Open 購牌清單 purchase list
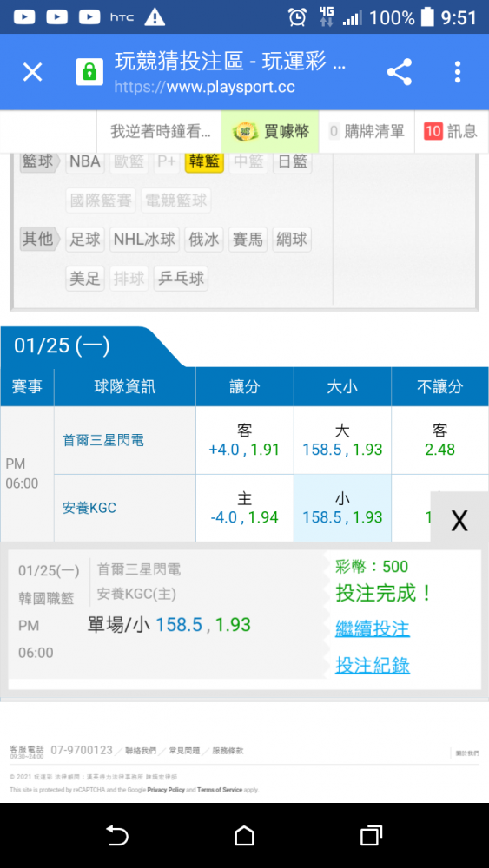The width and height of the screenshot is (489, 868). point(367,131)
